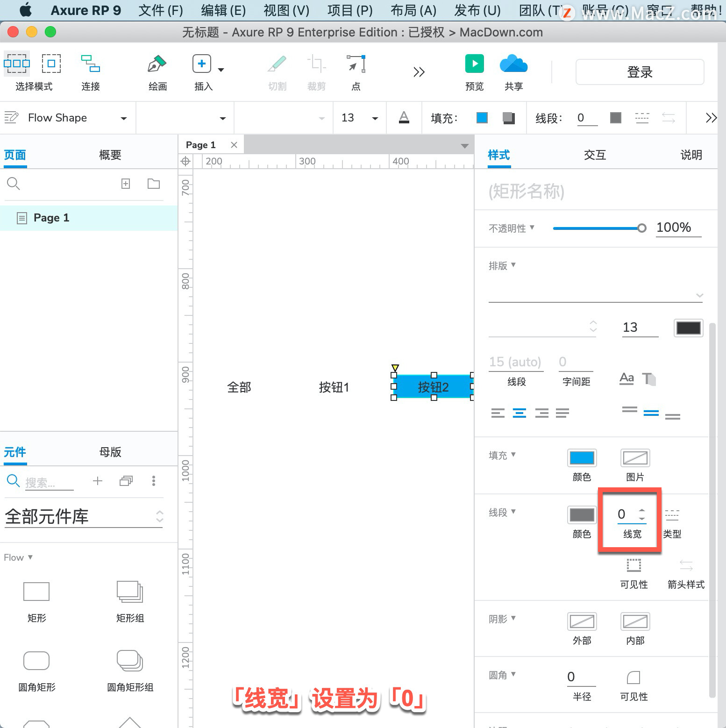Screen dimensions: 726x728
Task: Open line pattern icon in the style bar
Action: pyautogui.click(x=642, y=118)
